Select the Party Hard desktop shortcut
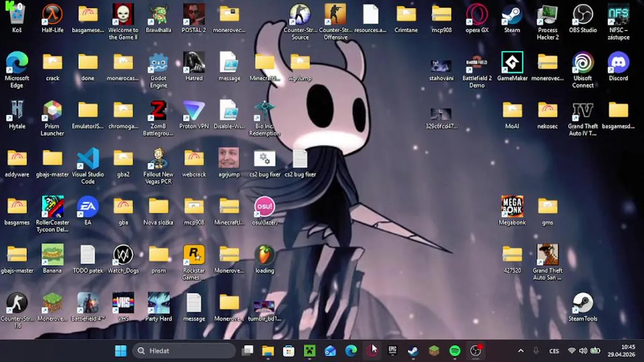 pos(158,307)
